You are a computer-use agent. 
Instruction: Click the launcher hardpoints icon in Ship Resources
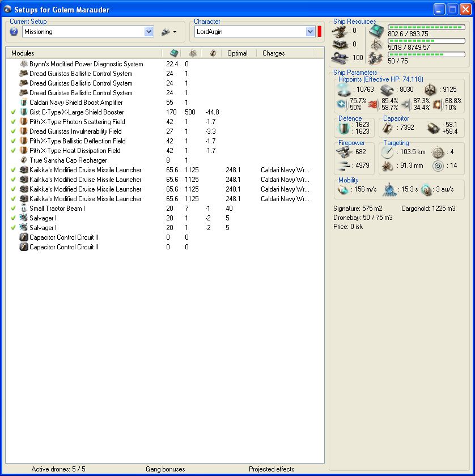tap(340, 44)
